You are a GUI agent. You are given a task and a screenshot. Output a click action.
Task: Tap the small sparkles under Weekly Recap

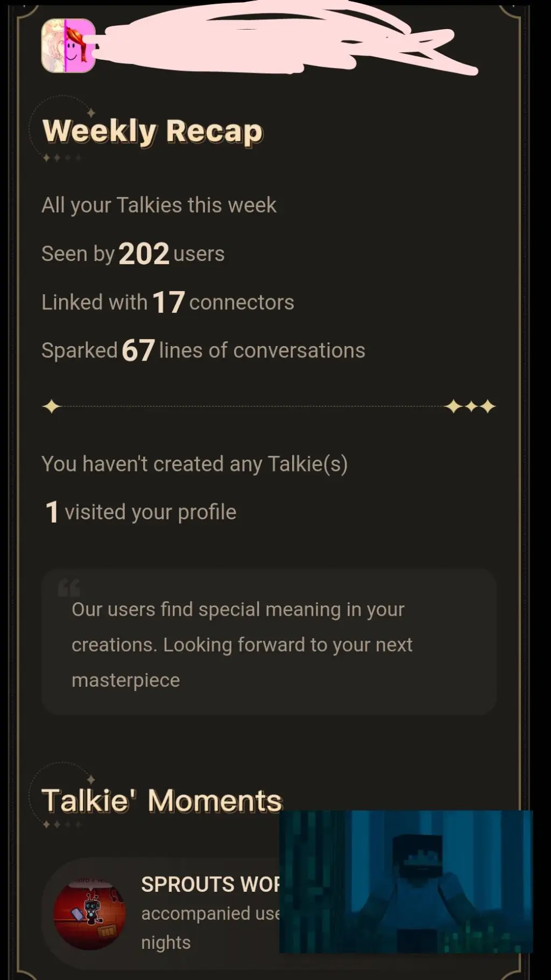pos(61,158)
